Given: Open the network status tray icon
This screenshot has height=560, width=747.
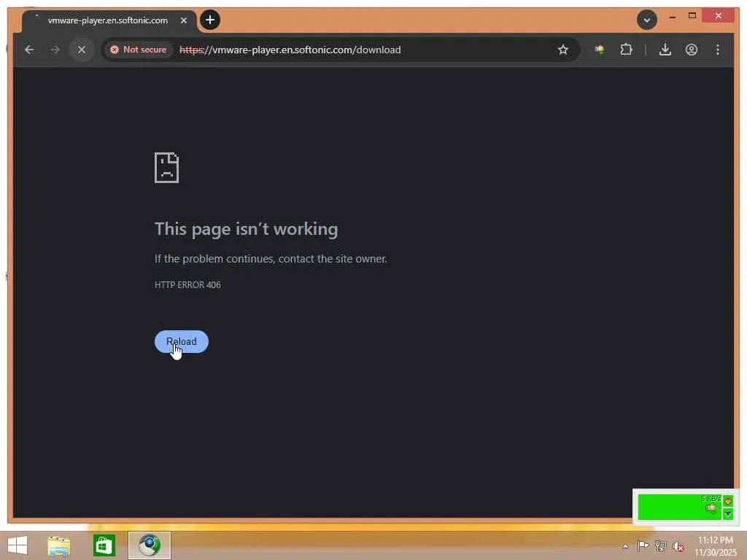Looking at the screenshot, I should click(x=660, y=545).
